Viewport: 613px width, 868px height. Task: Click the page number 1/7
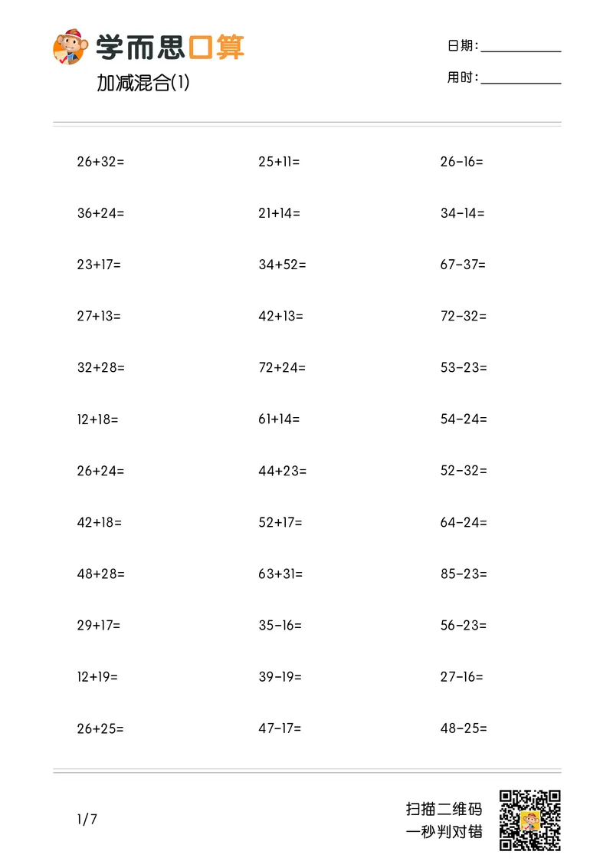pyautogui.click(x=87, y=820)
